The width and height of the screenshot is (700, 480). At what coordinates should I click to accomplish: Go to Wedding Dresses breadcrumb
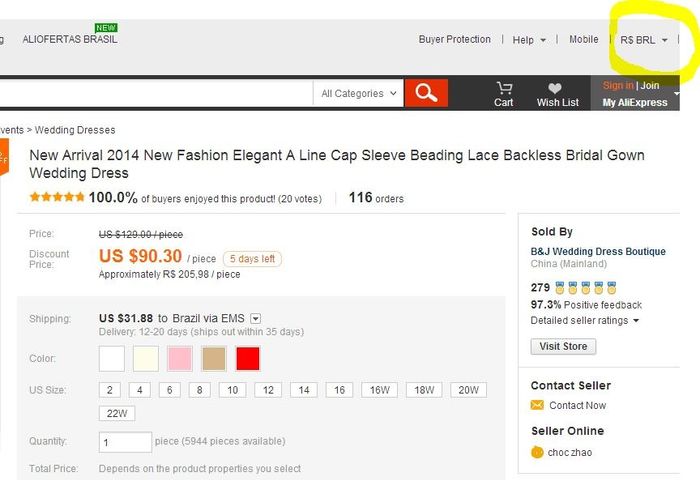tap(75, 130)
